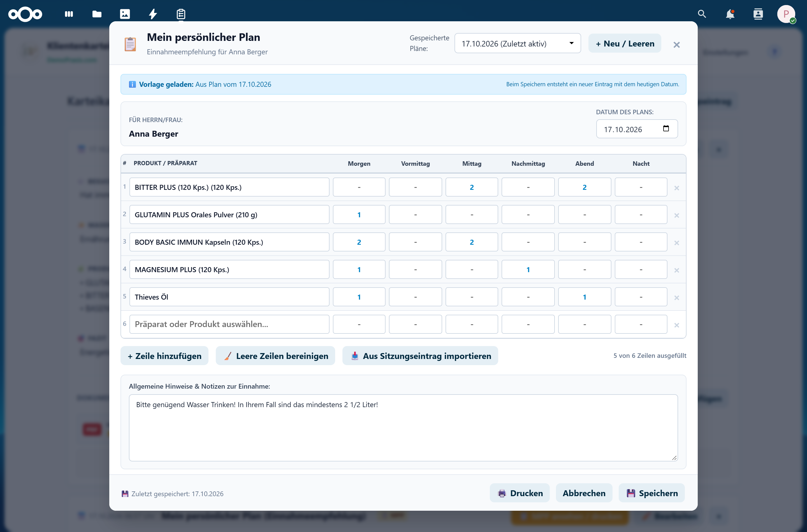Expand the Gespeicherte Pläne dropdown
Viewport: 807px width, 532px height.
pyautogui.click(x=517, y=43)
